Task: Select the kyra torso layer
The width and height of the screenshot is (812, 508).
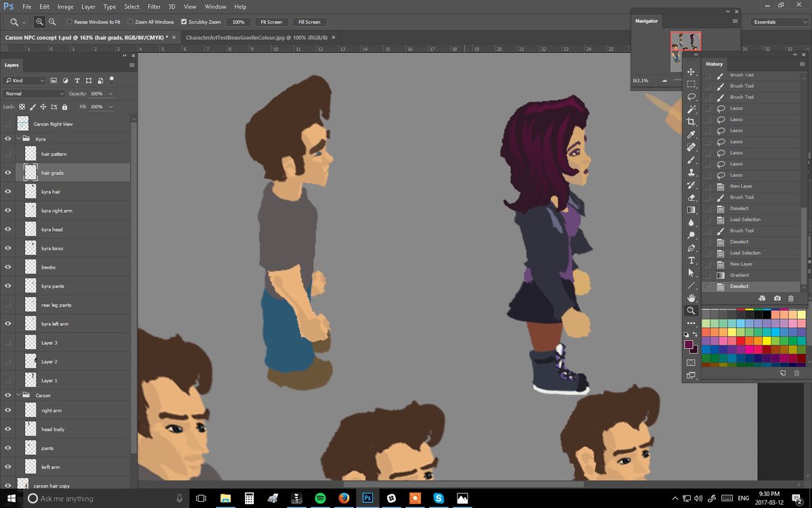Action: point(52,249)
